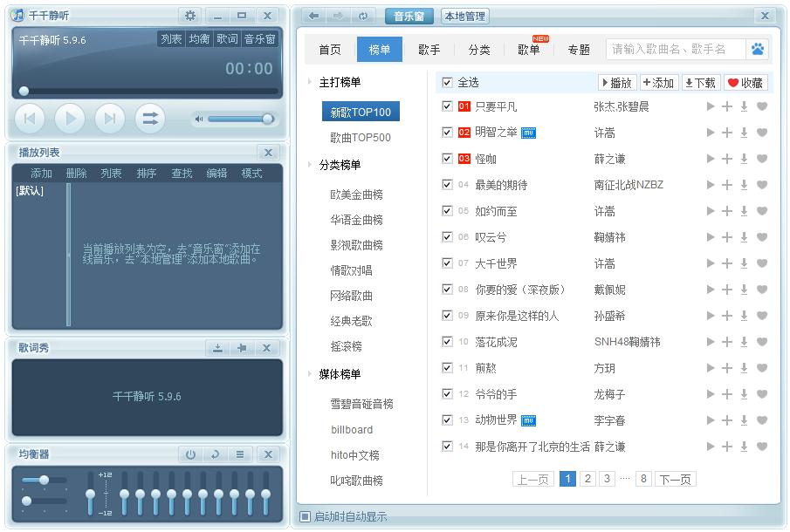Screen dimensions: 790x532
Task: Skip to the next track
Action: point(110,119)
